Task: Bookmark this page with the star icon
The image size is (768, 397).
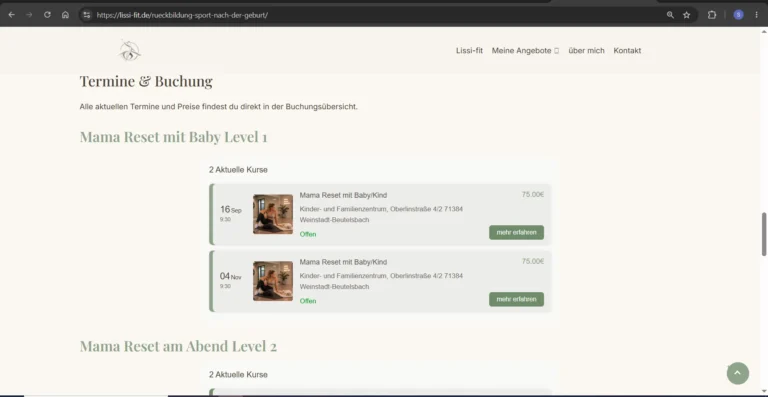Action: pos(686,15)
